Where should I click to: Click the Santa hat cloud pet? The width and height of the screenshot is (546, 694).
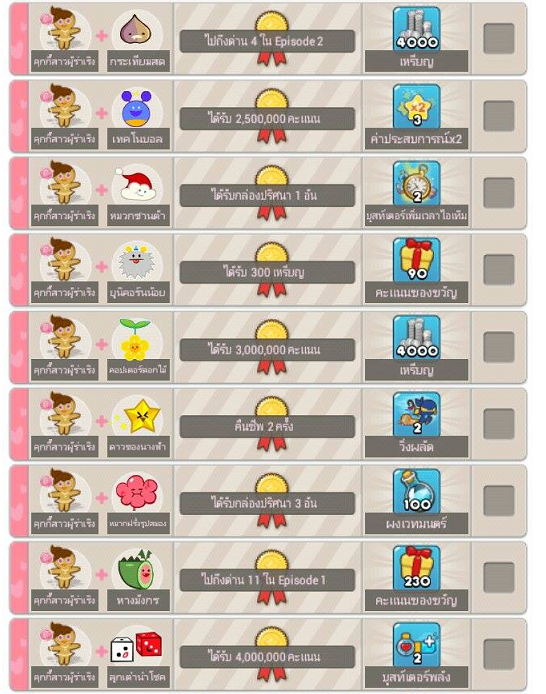pyautogui.click(x=136, y=185)
